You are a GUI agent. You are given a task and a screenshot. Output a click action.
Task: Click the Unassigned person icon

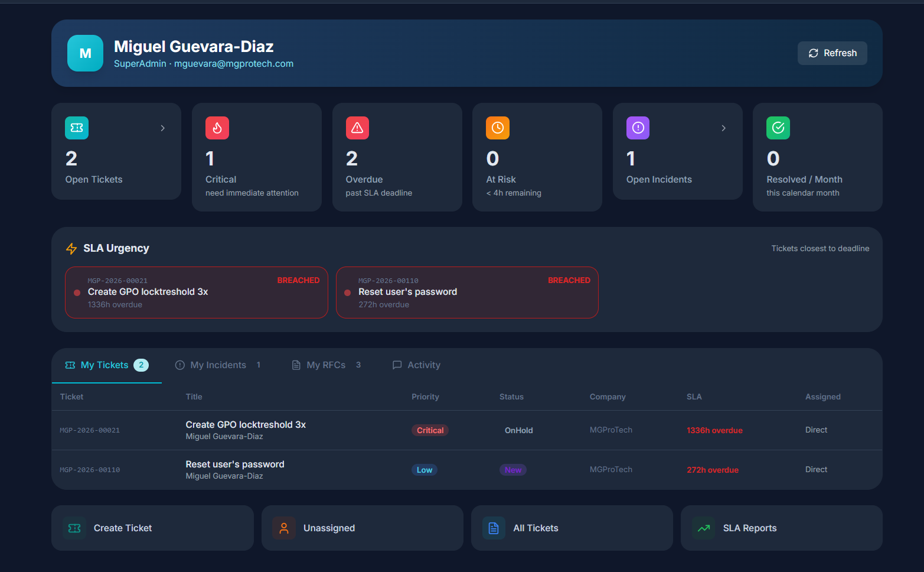coord(284,528)
